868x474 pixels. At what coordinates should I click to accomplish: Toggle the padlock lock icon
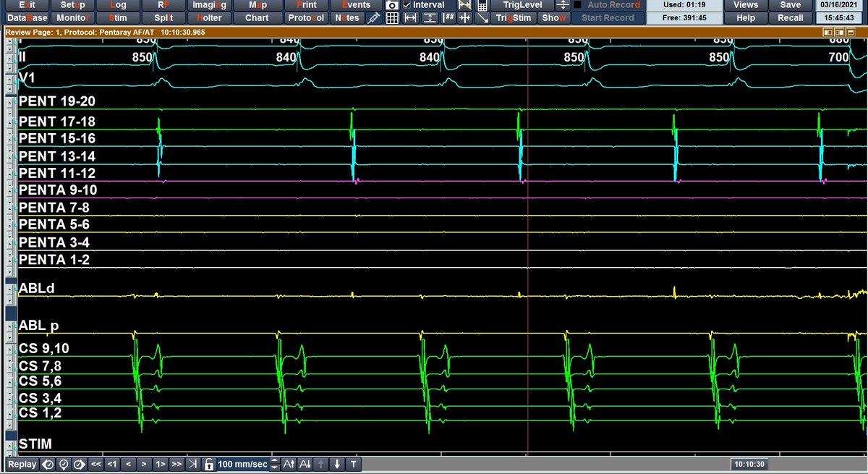pyautogui.click(x=208, y=464)
